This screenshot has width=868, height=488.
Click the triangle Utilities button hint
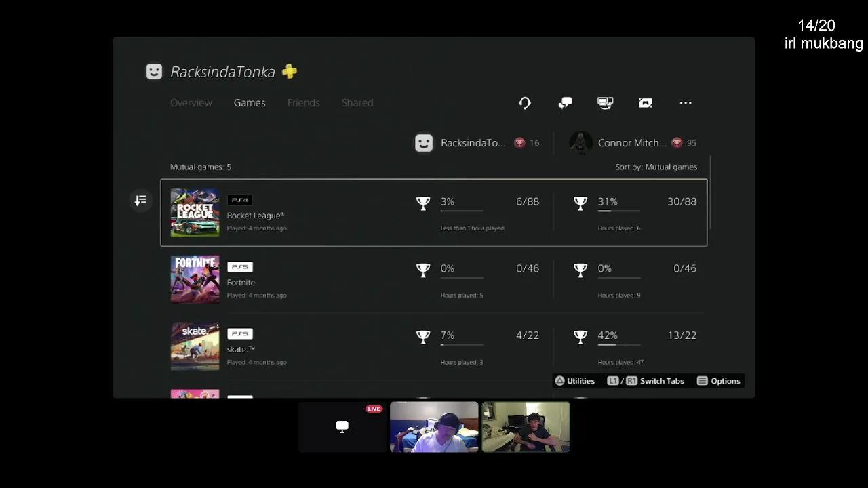(574, 381)
